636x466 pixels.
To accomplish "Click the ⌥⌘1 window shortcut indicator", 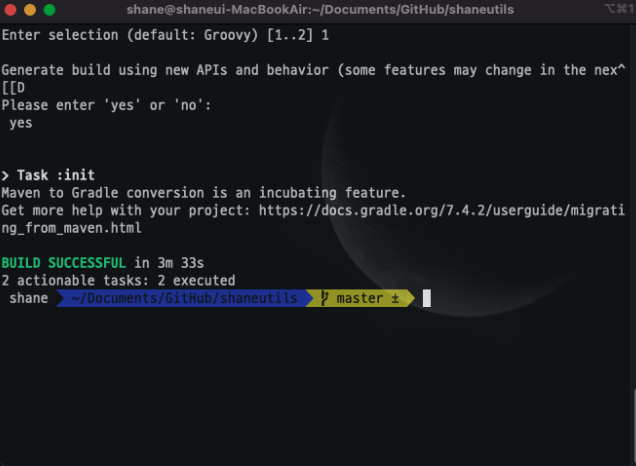I will (x=619, y=9).
